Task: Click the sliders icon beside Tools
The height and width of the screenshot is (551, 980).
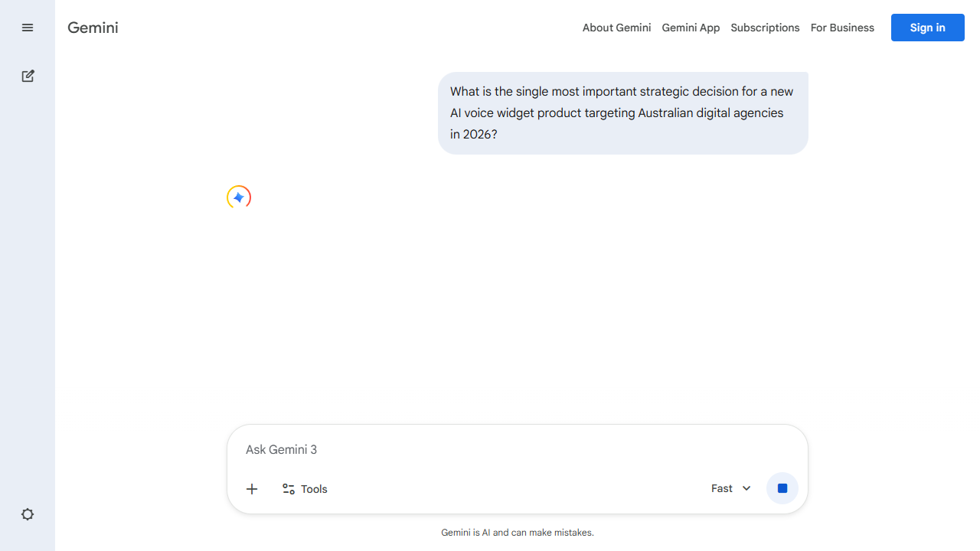Action: (x=289, y=489)
